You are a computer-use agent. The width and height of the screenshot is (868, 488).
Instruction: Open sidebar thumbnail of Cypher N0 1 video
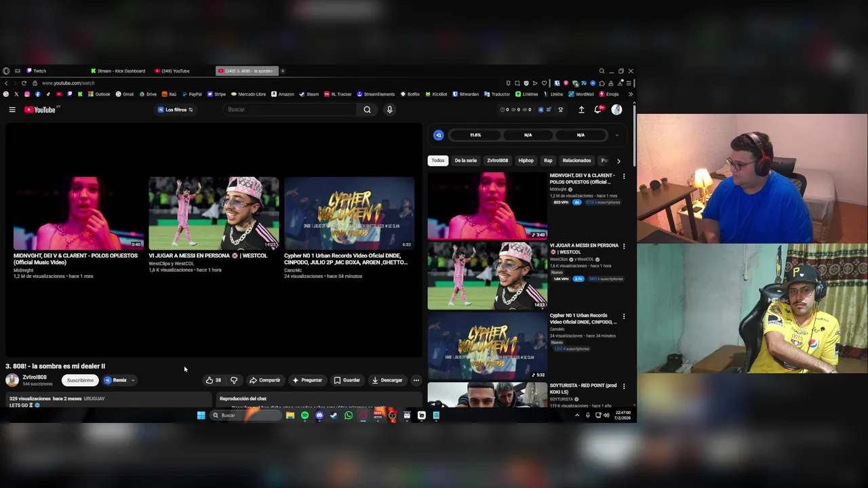coord(487,346)
